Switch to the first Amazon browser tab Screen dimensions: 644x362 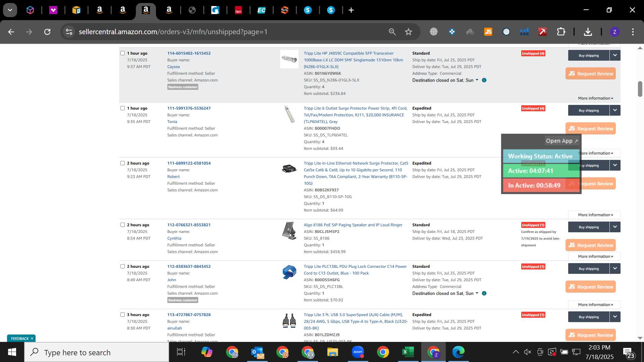click(x=100, y=10)
